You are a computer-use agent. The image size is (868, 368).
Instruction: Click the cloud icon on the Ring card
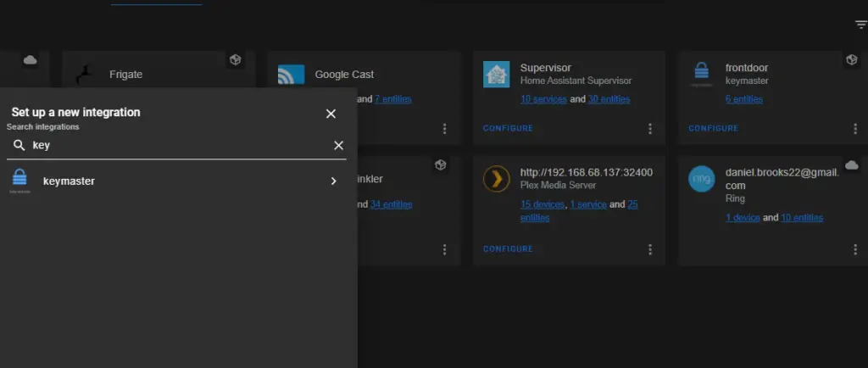pos(851,164)
